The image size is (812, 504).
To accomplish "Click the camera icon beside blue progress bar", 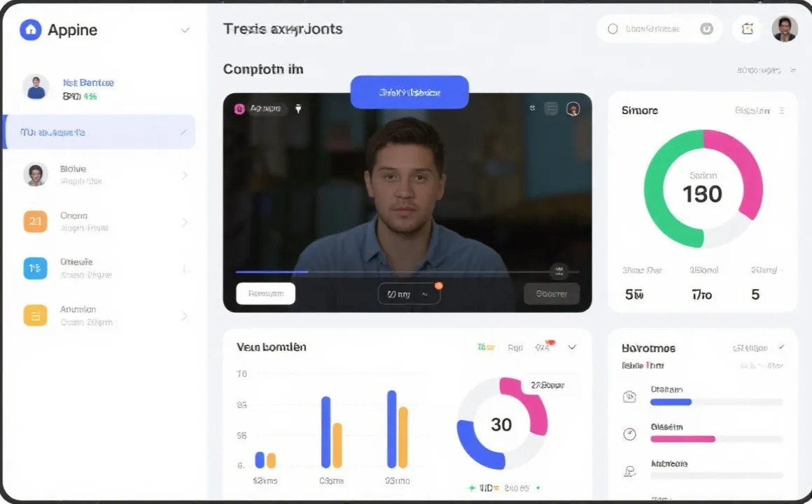I will [x=629, y=397].
